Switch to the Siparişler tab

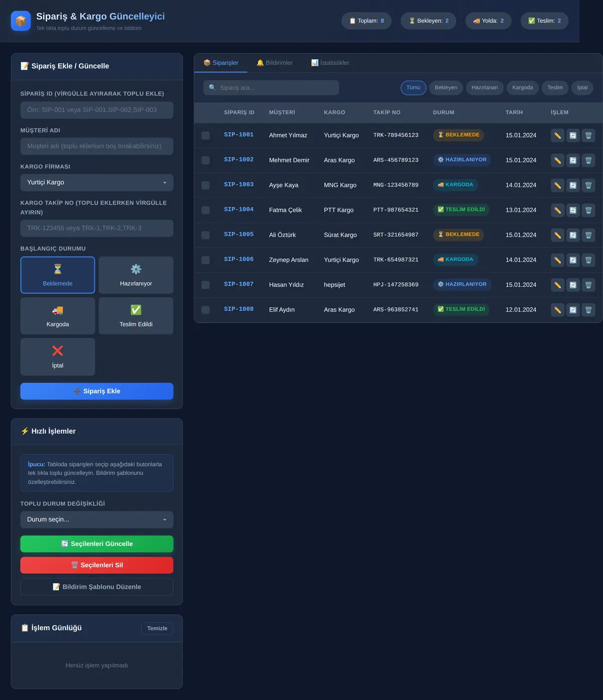click(x=221, y=63)
